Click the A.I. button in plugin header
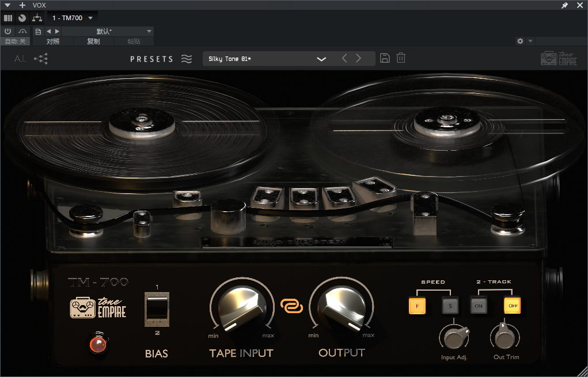The width and height of the screenshot is (588, 377). pyautogui.click(x=20, y=59)
